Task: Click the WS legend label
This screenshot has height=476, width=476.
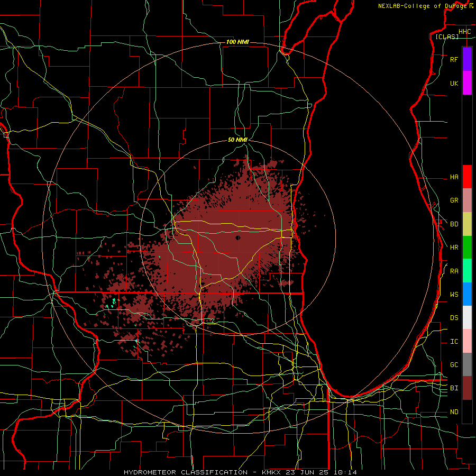Action: tap(454, 295)
